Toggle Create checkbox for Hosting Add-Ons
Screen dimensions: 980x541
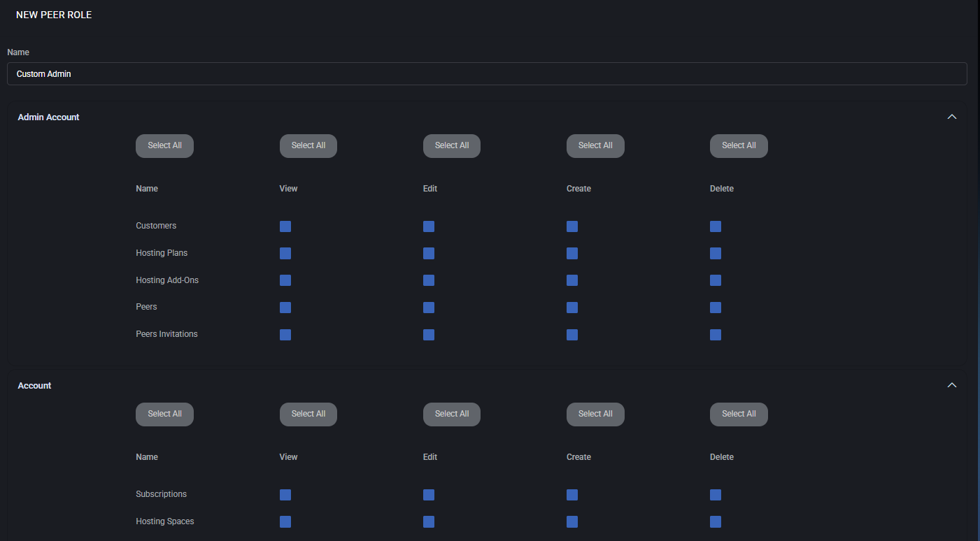(572, 280)
